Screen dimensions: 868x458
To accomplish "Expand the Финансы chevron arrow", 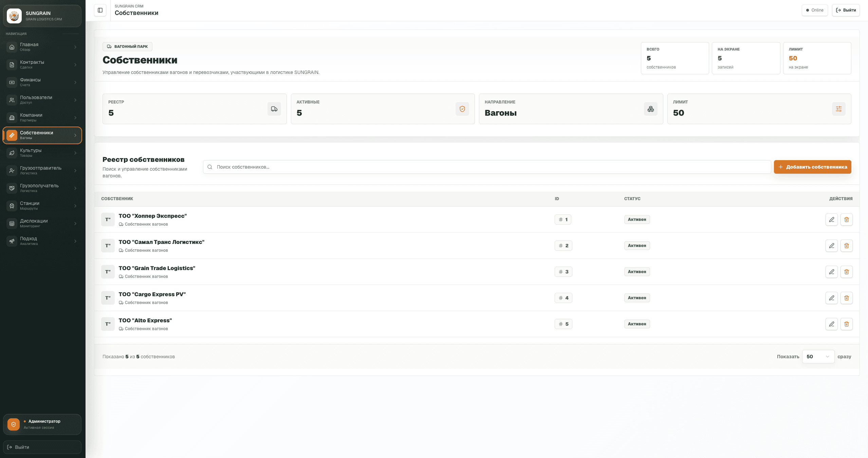I will [x=75, y=82].
